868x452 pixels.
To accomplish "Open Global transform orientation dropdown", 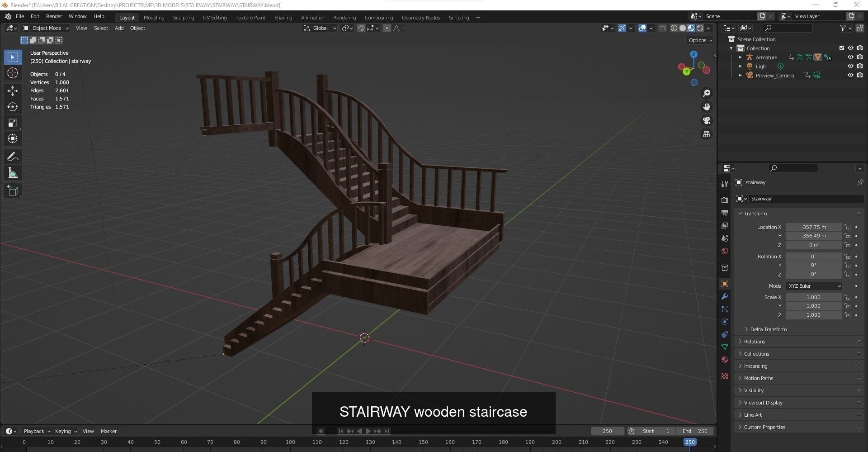I will pyautogui.click(x=320, y=28).
